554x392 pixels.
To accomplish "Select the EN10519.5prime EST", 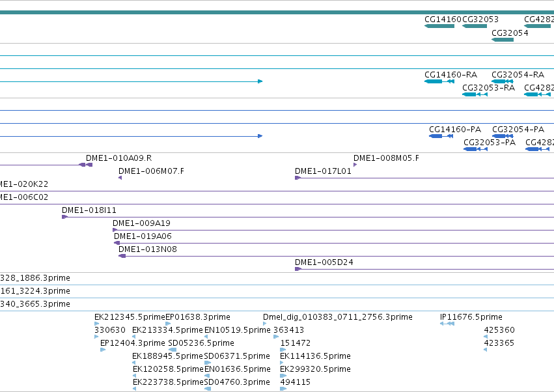I will tap(206, 337).
